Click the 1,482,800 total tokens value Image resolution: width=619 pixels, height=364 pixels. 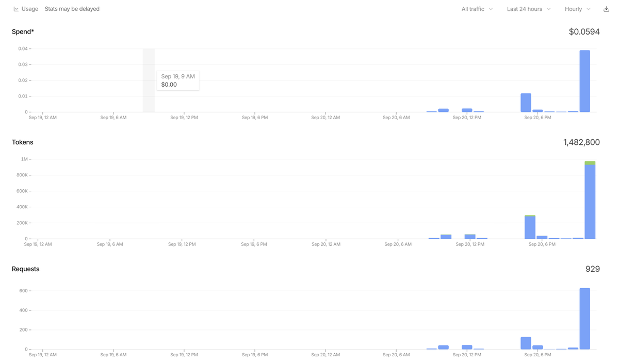581,142
